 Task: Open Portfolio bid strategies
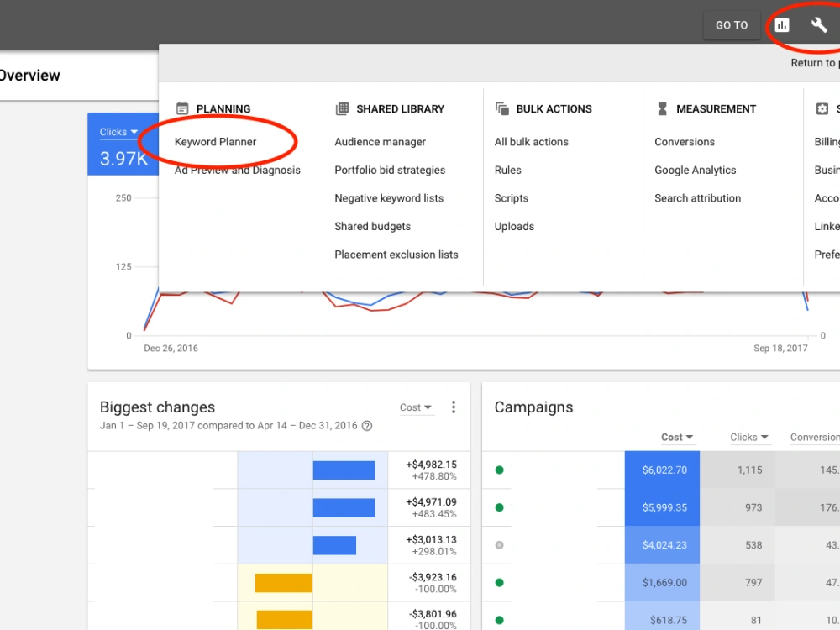tap(390, 170)
